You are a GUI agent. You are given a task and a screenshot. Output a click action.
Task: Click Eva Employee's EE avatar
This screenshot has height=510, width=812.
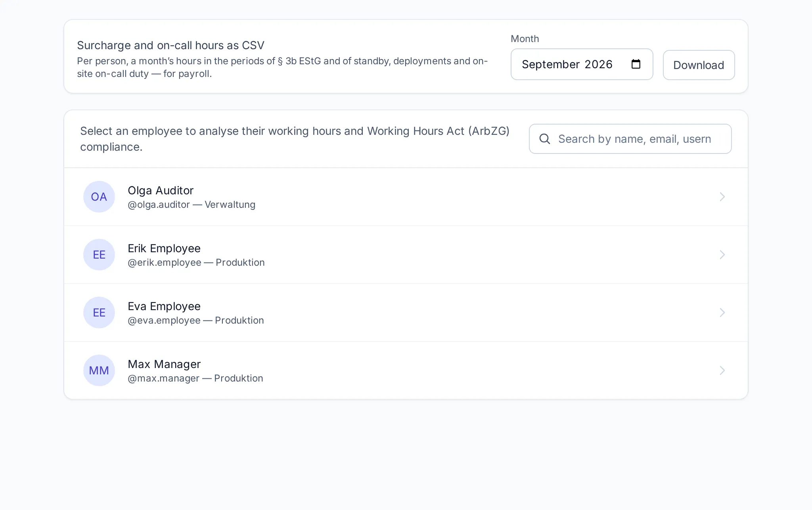click(99, 313)
